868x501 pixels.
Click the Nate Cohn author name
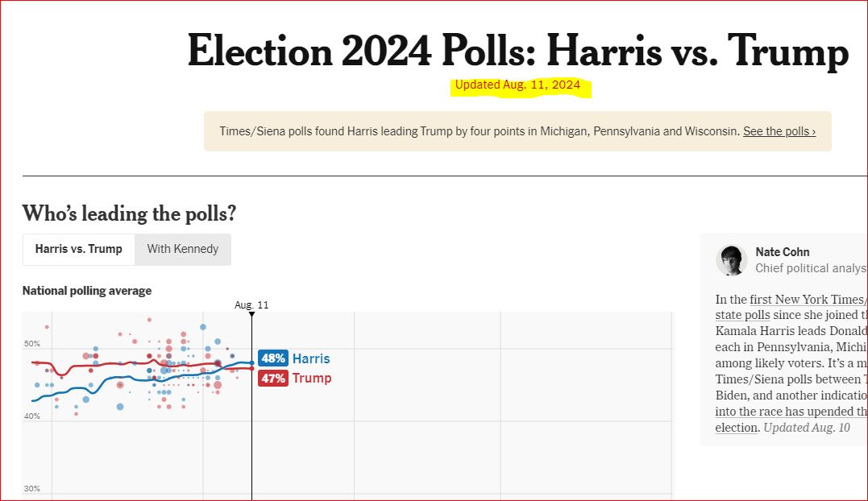tap(783, 252)
